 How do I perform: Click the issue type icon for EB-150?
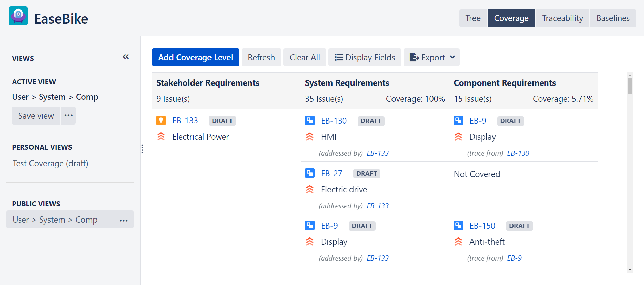tap(458, 225)
